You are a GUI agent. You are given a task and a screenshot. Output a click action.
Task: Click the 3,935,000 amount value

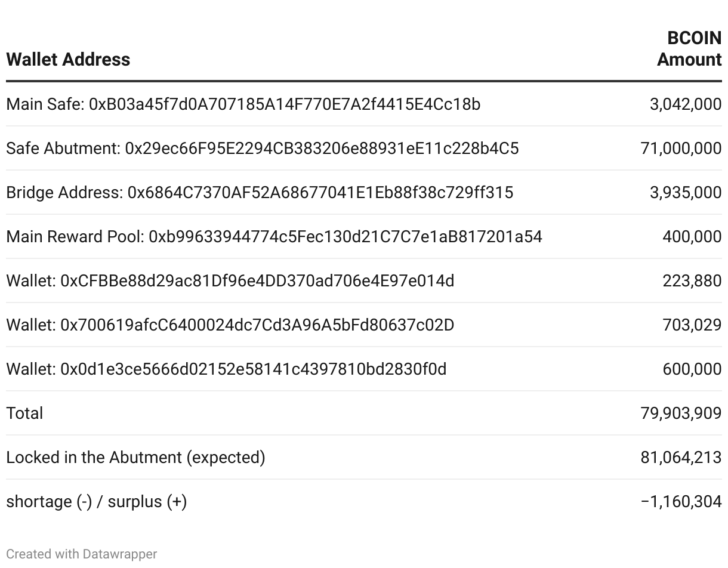pos(685,193)
